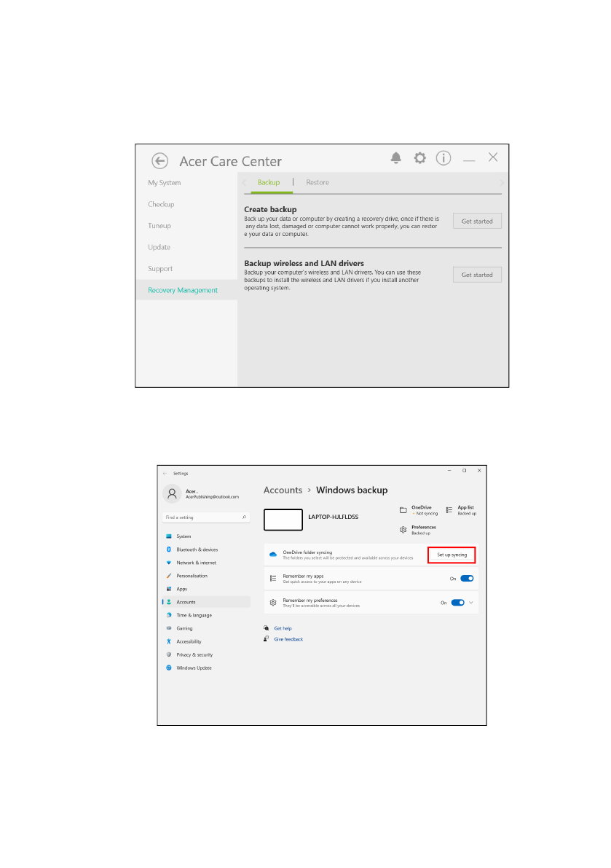
Task: Open the Get help link
Action: pos(283,628)
